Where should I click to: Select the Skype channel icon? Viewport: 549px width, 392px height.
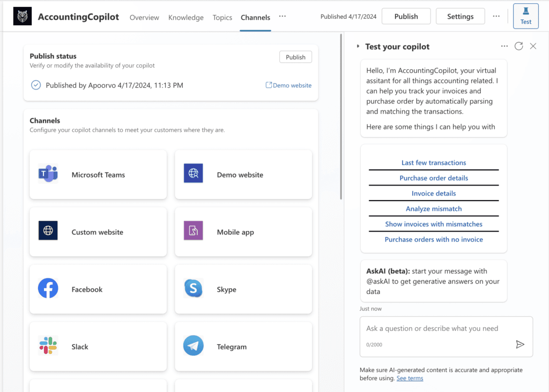tap(193, 289)
